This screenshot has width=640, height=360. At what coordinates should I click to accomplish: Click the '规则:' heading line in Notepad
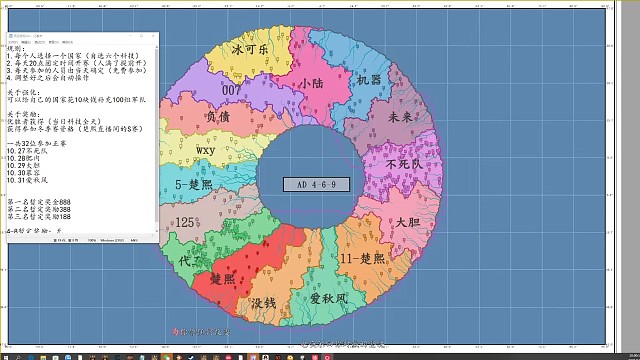(16, 49)
